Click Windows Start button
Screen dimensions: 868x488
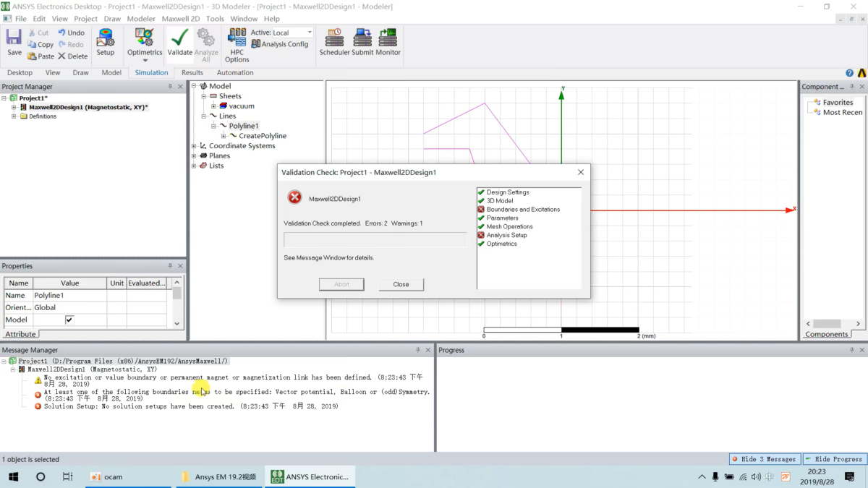14,476
